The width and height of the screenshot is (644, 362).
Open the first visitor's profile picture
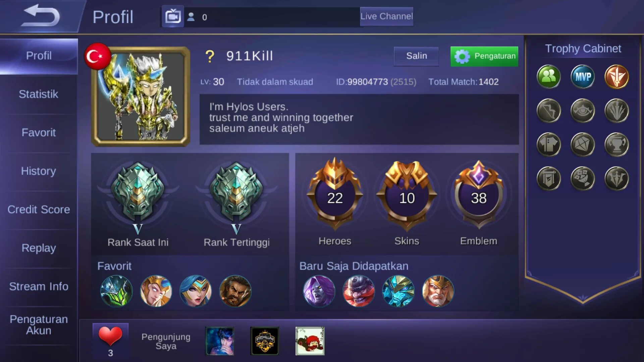pos(220,341)
